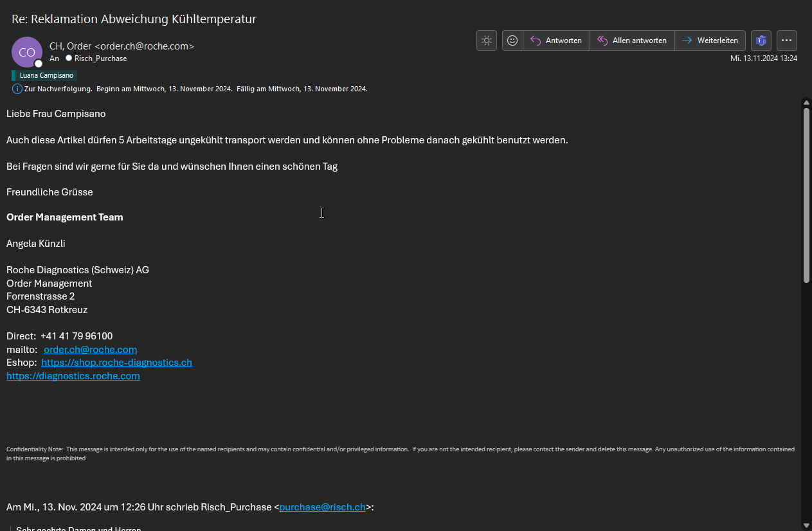Open the order.ch@roche.com mailto link
Screen dimensions: 812x531
[x=90, y=350]
